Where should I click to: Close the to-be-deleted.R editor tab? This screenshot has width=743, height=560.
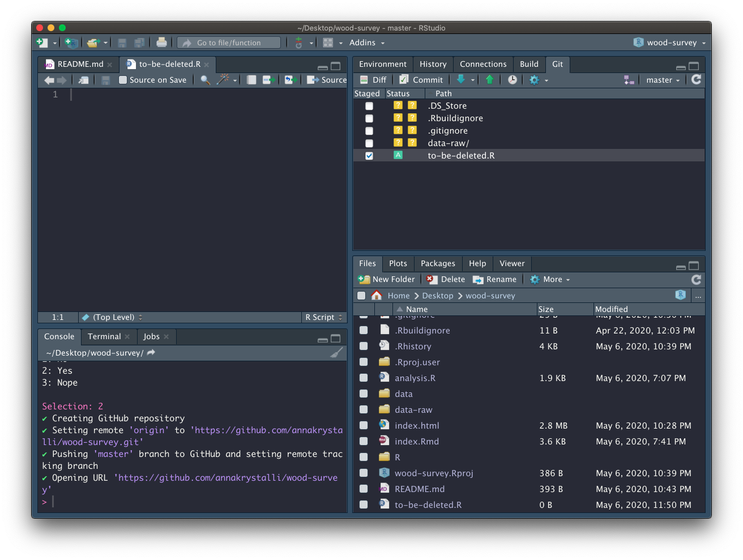pyautogui.click(x=207, y=65)
